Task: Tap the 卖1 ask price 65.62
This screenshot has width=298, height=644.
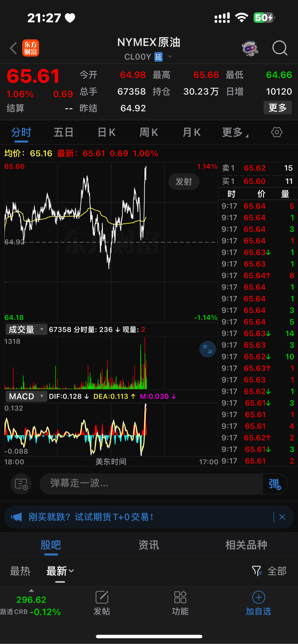Action: [255, 168]
